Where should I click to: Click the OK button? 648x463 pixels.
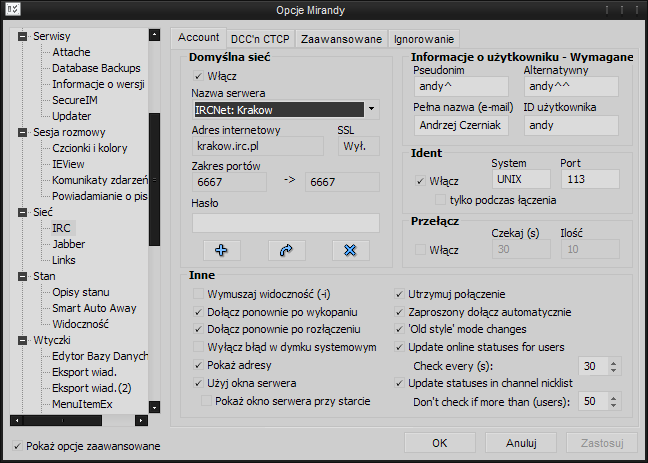(440, 443)
